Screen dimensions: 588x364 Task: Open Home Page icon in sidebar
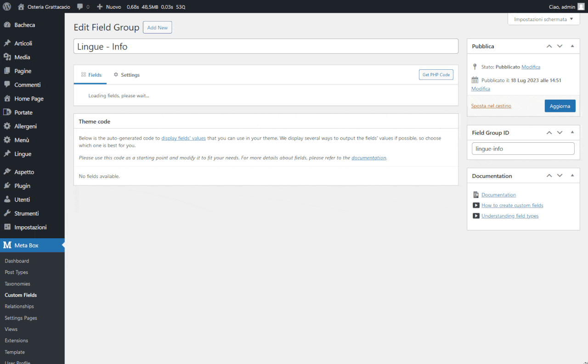(x=7, y=99)
